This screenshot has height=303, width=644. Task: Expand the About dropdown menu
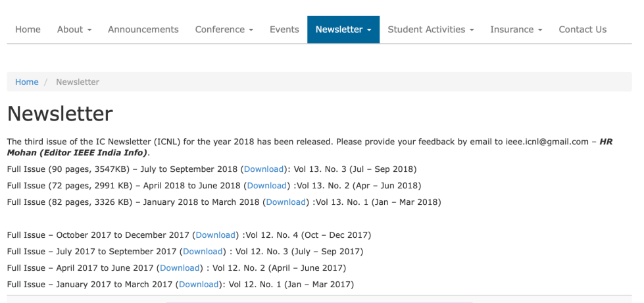(x=74, y=30)
